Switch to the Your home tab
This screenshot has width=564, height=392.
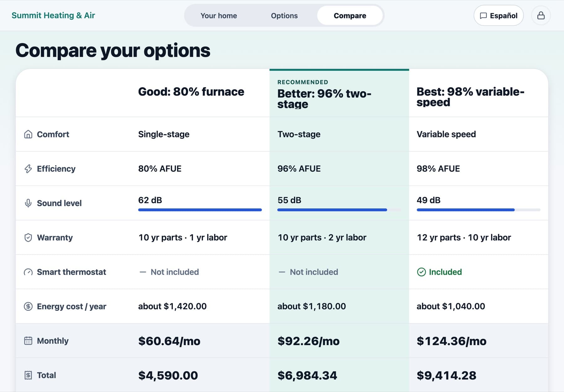(x=219, y=16)
